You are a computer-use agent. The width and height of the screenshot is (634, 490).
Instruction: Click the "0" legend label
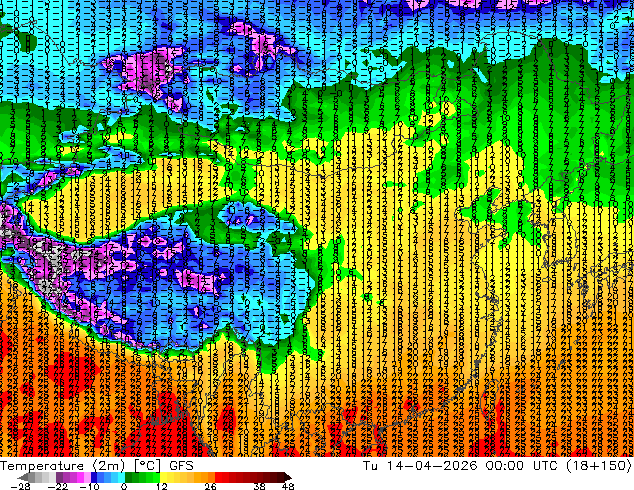point(124,486)
